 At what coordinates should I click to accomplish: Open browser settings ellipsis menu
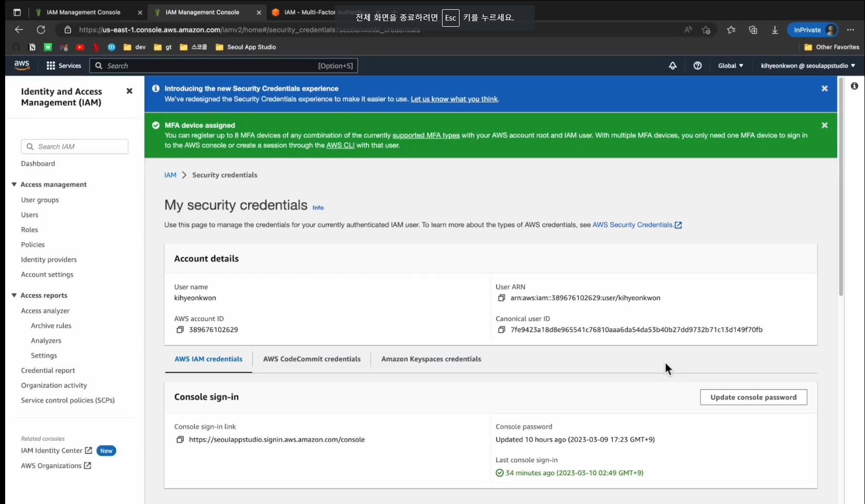point(851,30)
